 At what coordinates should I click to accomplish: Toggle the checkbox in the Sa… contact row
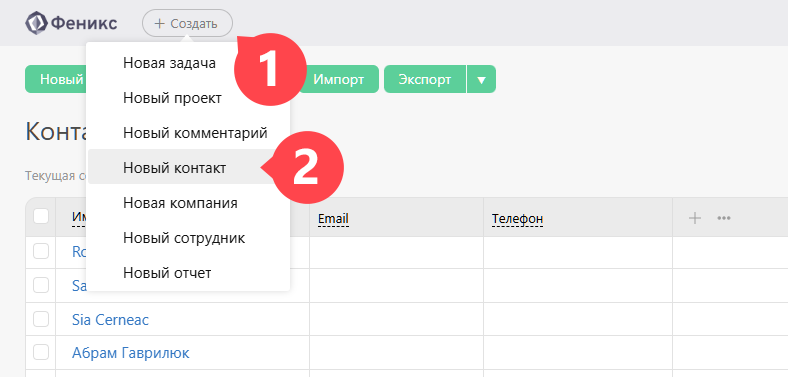(x=41, y=285)
